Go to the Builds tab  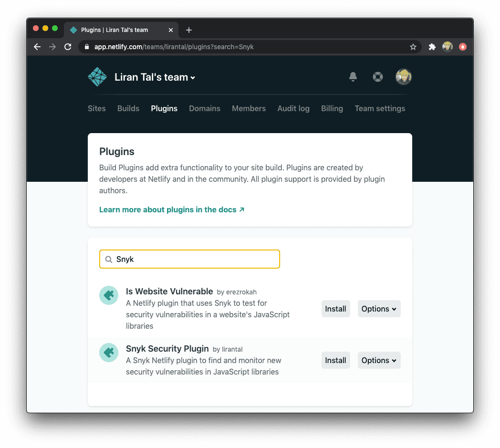[x=128, y=108]
